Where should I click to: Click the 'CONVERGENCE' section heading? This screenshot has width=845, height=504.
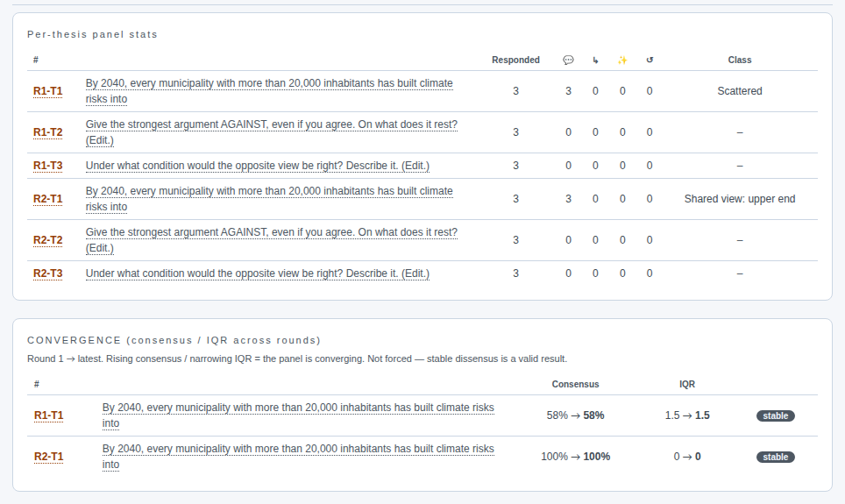[174, 341]
